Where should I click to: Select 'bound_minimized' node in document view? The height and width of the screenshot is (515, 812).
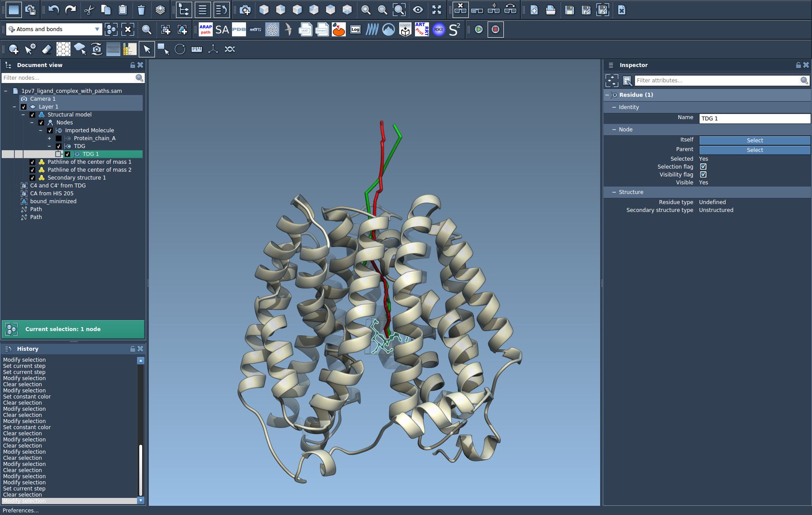point(53,201)
